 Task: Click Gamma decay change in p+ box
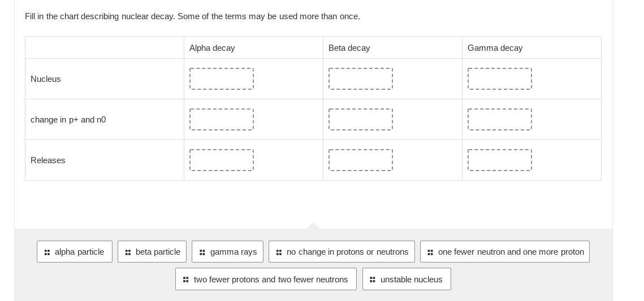coord(500,120)
